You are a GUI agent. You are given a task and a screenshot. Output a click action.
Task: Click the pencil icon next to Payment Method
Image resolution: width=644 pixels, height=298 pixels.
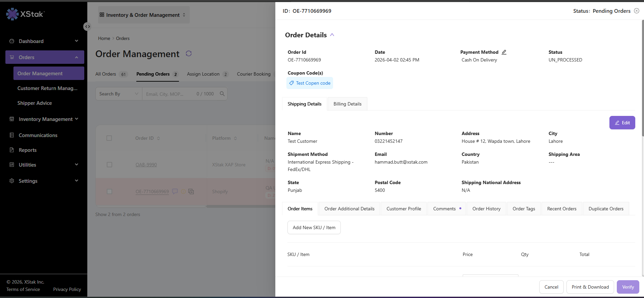[x=504, y=52]
